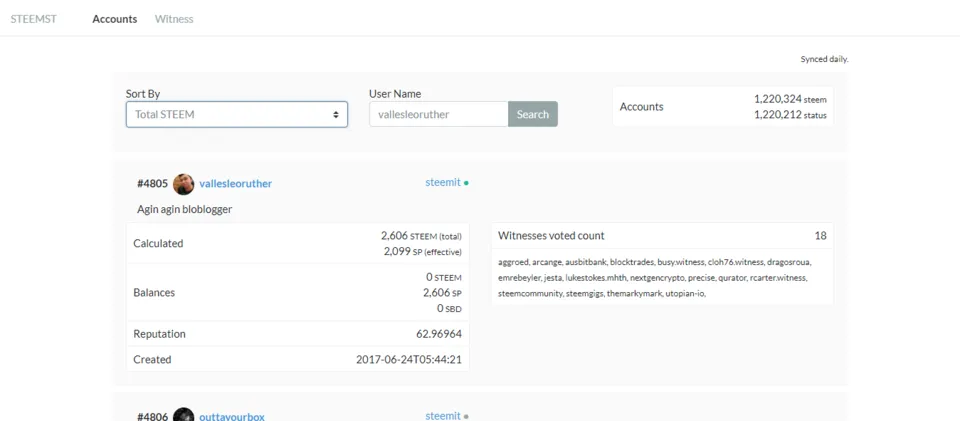The width and height of the screenshot is (960, 421).
Task: Open the Accounts tab
Action: tap(114, 19)
